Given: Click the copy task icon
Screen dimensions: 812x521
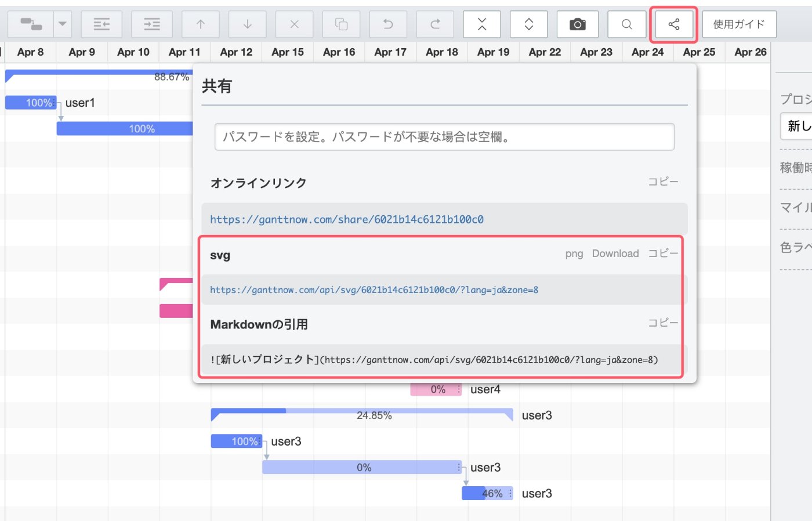Looking at the screenshot, I should (342, 24).
